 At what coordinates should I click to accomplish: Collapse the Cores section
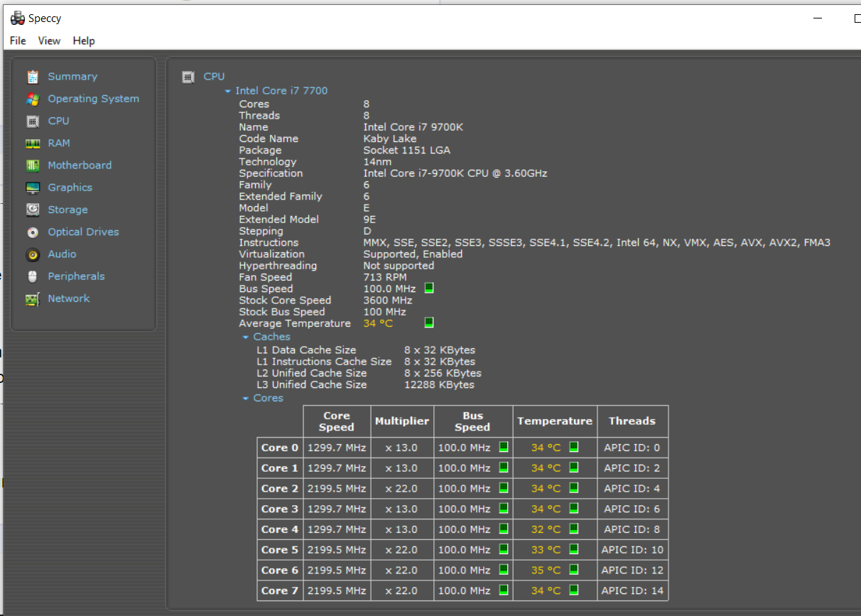tap(246, 399)
